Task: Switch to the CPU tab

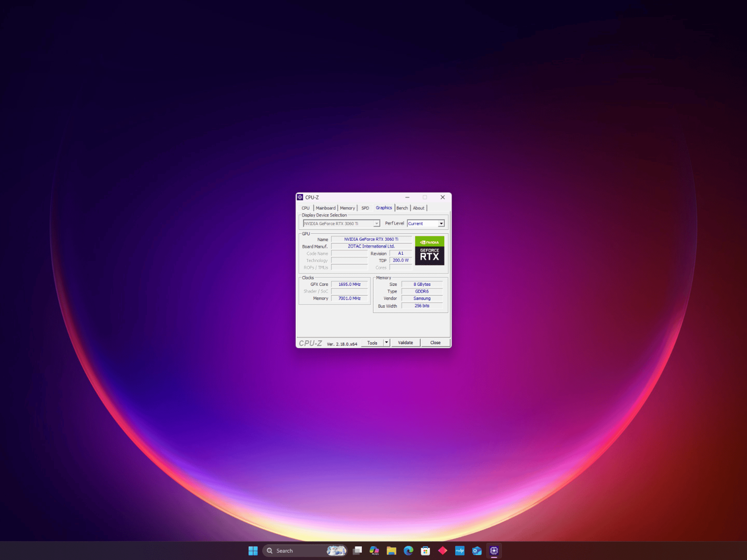Action: click(306, 208)
